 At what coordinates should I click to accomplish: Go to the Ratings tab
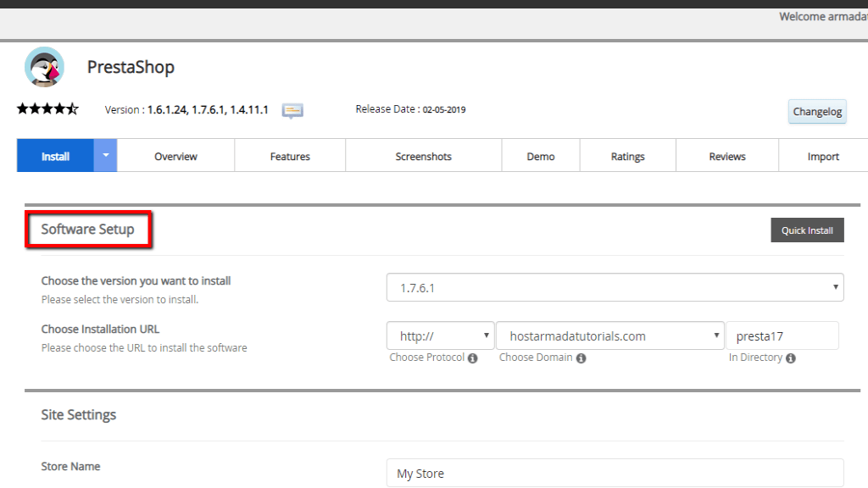click(x=628, y=156)
